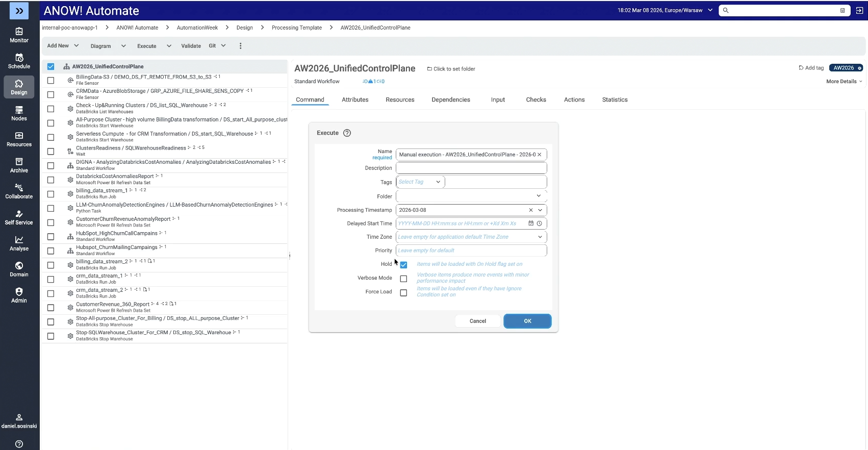Viewport: 868px width, 450px height.
Task: Click the Description input field
Action: click(471, 168)
